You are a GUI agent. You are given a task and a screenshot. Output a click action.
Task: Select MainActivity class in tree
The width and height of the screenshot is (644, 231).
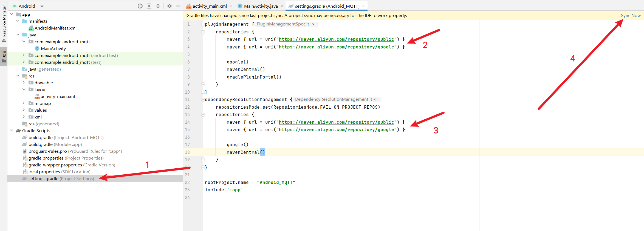pos(53,48)
